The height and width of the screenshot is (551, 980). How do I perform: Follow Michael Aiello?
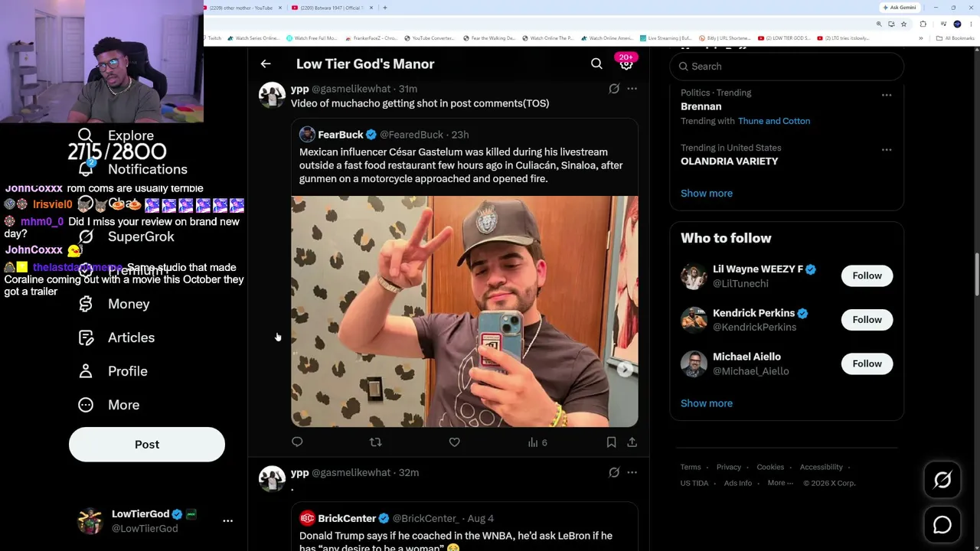(x=867, y=364)
